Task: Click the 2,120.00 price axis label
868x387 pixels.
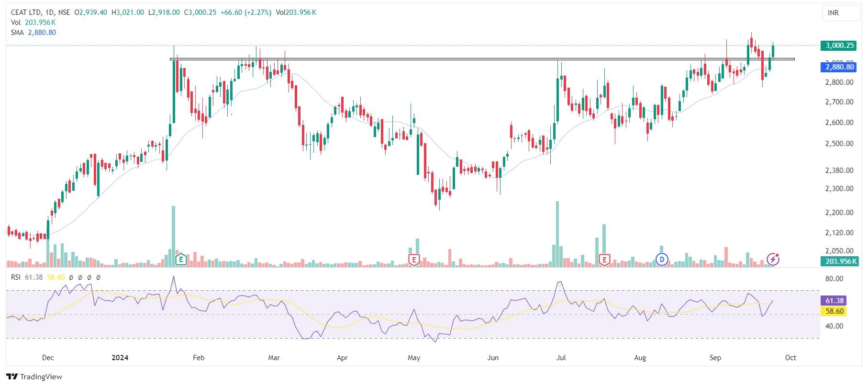Action: click(x=839, y=233)
